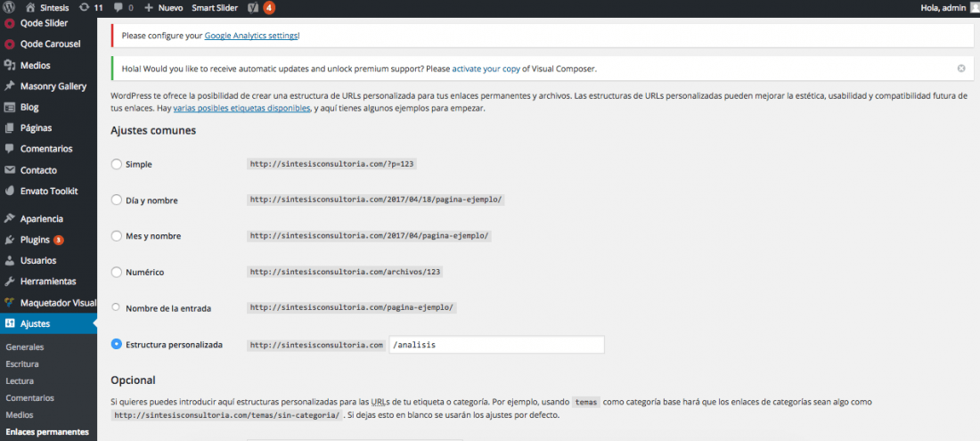The image size is (980, 441).
Task: Click the Ajustes settings icon
Action: [x=10, y=323]
